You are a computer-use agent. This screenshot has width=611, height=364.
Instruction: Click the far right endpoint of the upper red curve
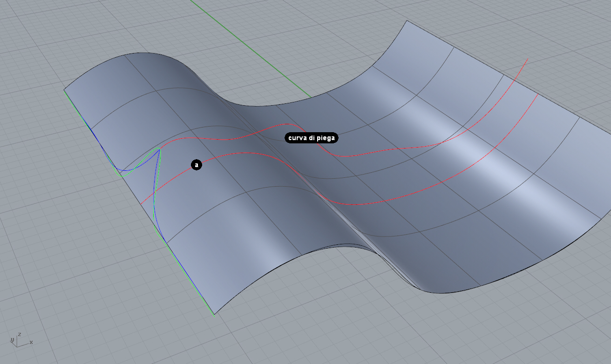[x=527, y=59]
